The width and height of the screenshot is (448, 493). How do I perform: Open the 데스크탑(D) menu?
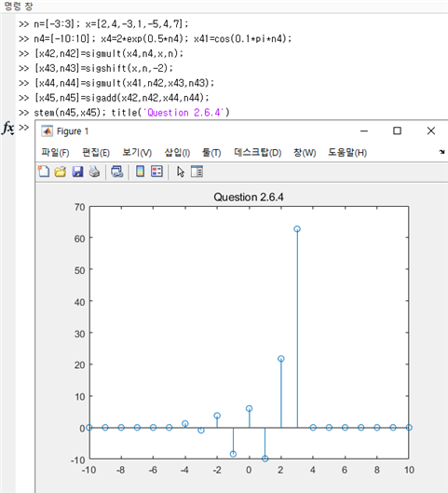click(x=258, y=153)
